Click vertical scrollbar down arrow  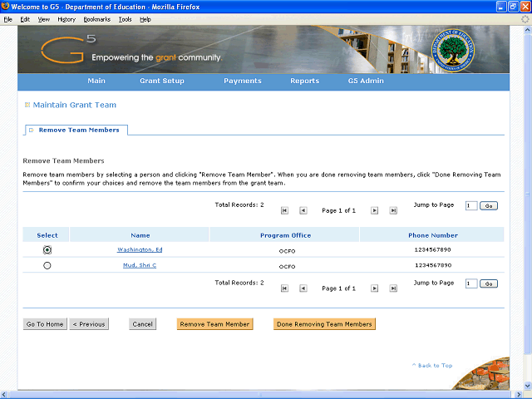coord(527,386)
